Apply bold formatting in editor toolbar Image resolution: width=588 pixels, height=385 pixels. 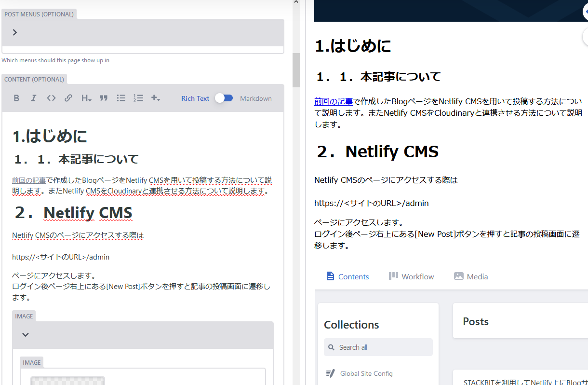coord(16,98)
